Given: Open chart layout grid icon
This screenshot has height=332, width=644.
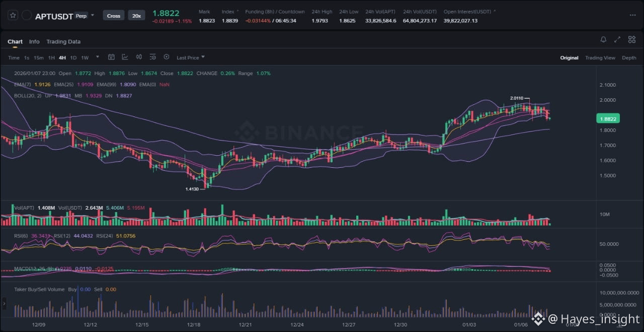Looking at the screenshot, I should pos(631,40).
